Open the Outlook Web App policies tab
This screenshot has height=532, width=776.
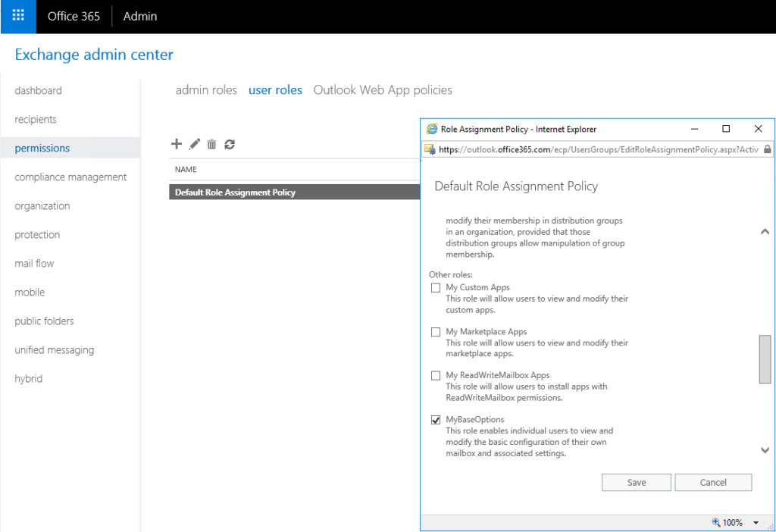pos(383,90)
